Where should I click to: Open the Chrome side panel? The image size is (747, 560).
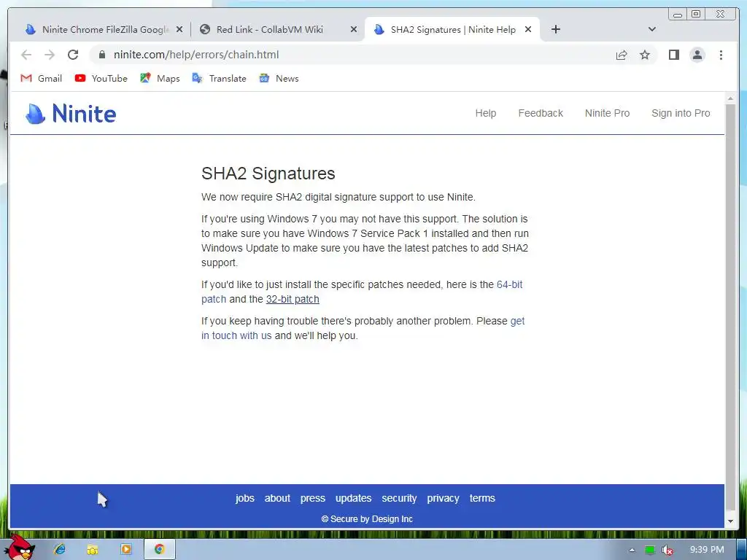pyautogui.click(x=673, y=55)
